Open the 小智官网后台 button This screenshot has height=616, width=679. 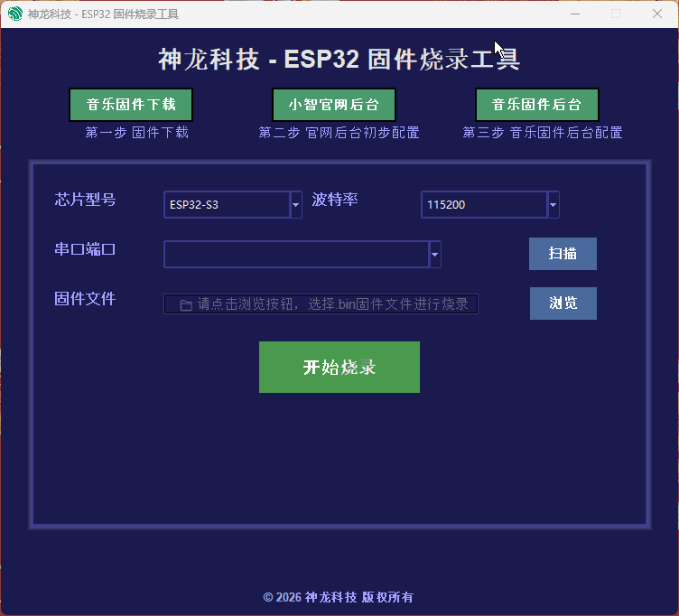click(x=334, y=105)
